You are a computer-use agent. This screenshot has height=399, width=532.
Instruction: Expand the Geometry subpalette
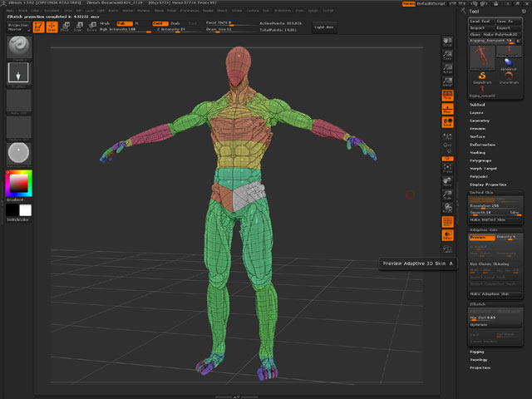480,121
